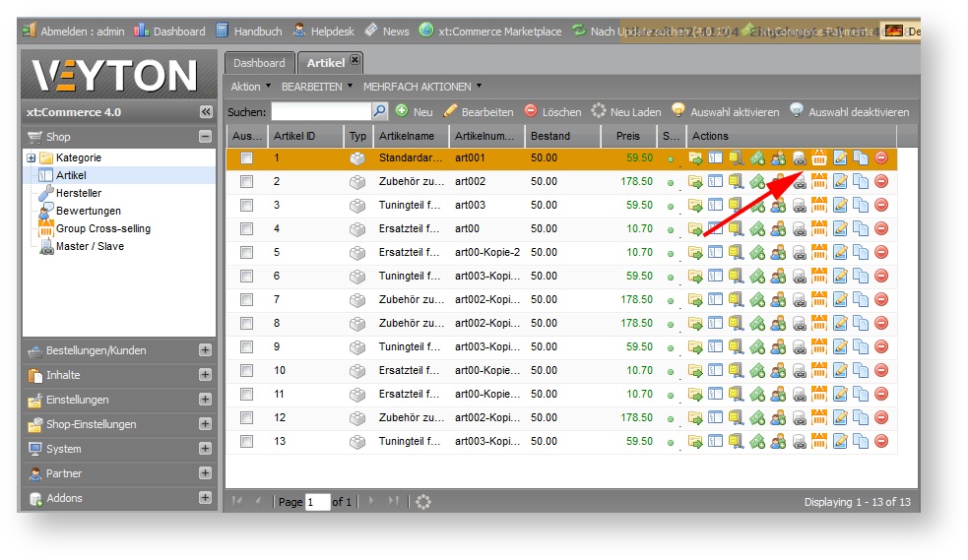This screenshot has height=560, width=968.
Task: Check the box for article 13
Action: pos(247,441)
